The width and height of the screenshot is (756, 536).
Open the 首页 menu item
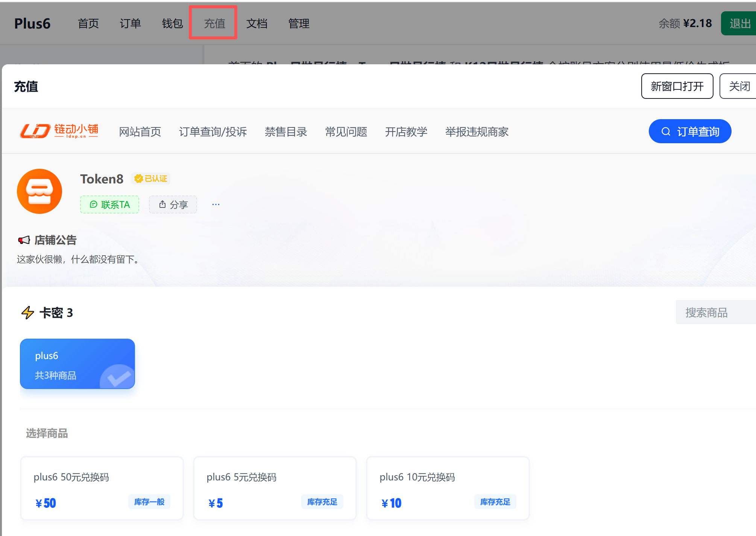click(88, 23)
